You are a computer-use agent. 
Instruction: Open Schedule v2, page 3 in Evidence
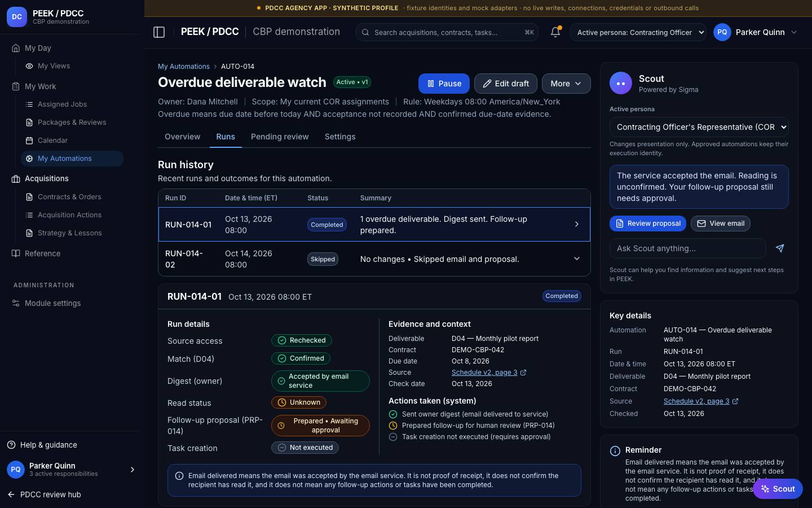[x=484, y=373]
